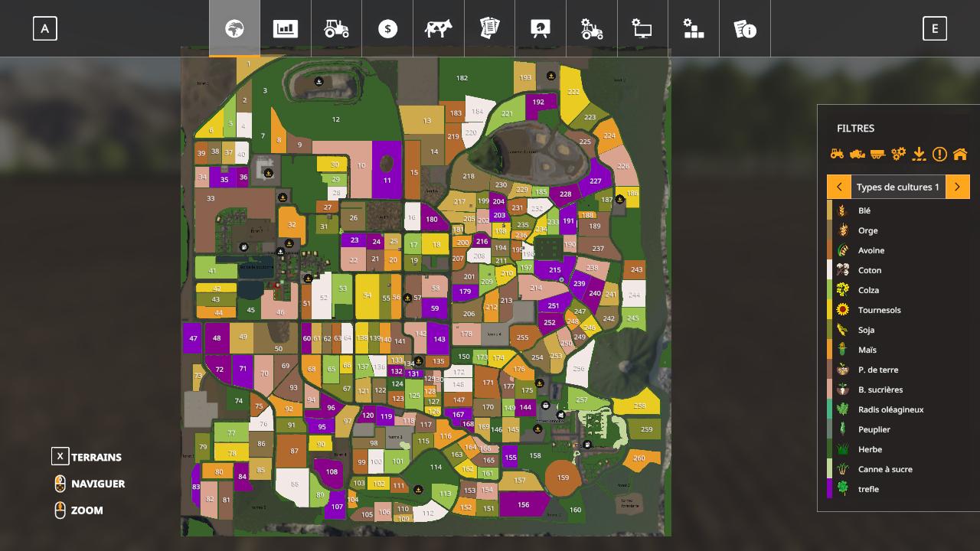
Task: Click unloading marker next to field 193
Action: (551, 77)
